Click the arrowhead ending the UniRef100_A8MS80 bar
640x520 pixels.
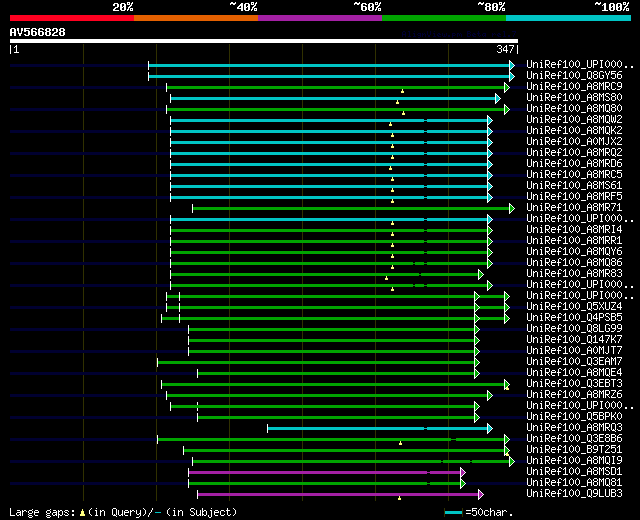click(x=498, y=98)
